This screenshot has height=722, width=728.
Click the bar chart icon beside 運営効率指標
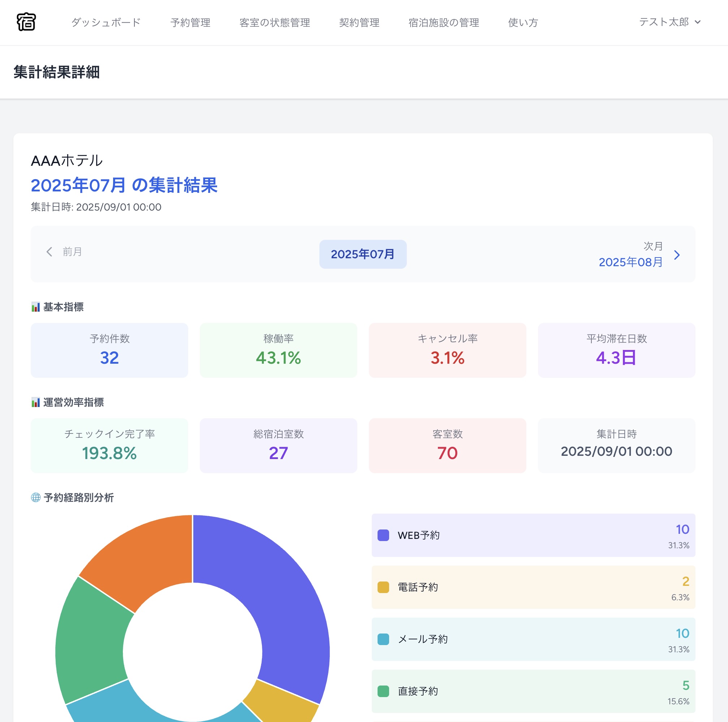click(35, 402)
